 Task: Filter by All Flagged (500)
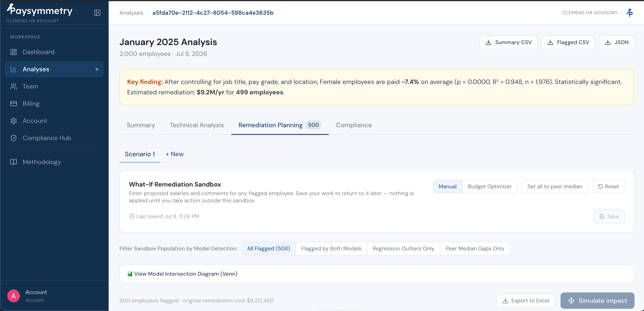269,249
